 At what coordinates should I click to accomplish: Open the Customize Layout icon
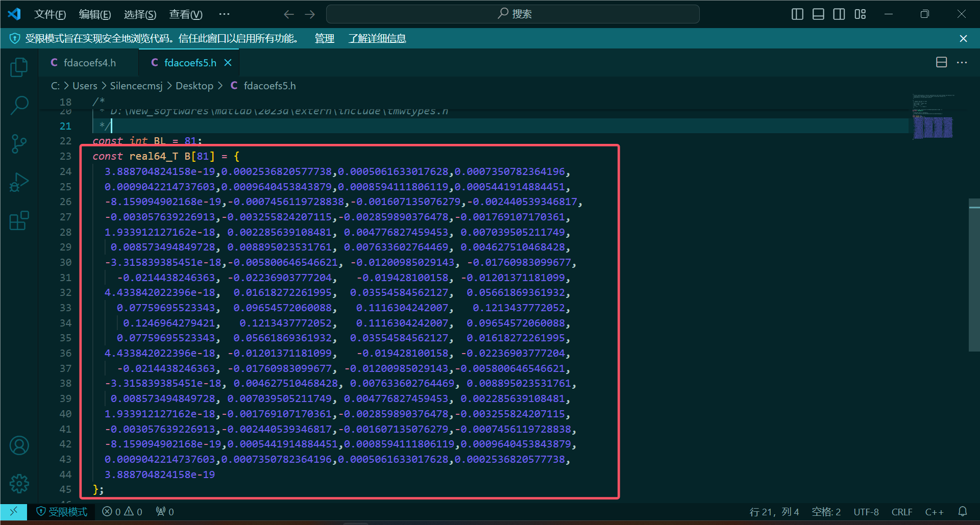861,14
